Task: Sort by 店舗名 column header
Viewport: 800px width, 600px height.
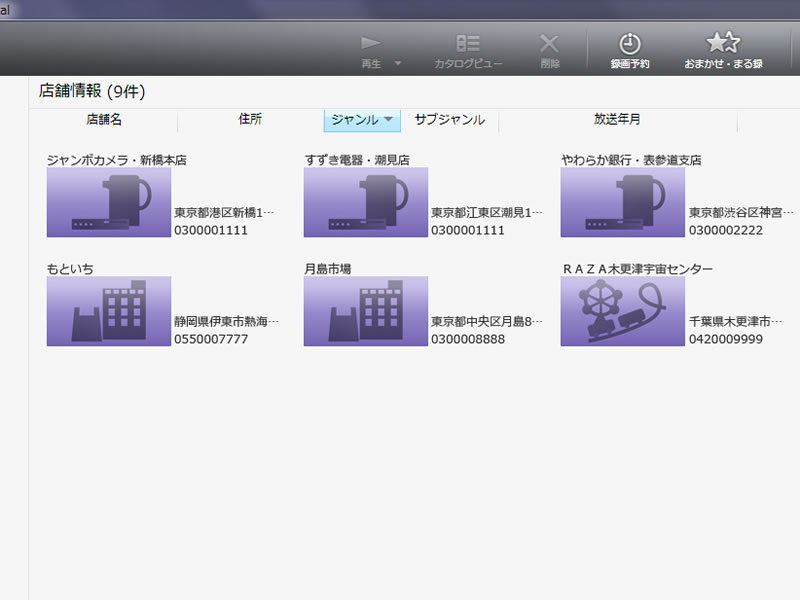Action: pos(104,120)
